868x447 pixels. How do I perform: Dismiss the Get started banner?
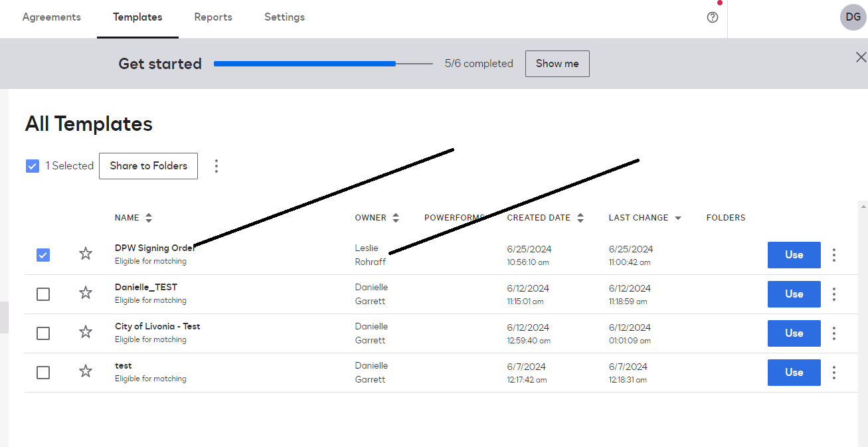pyautogui.click(x=861, y=57)
